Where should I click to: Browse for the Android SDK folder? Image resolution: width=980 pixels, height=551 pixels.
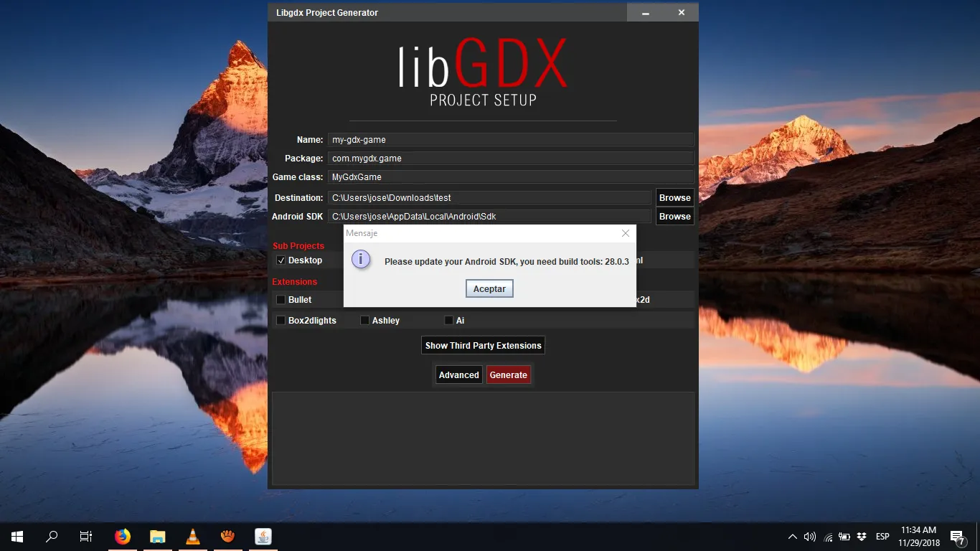pos(675,216)
